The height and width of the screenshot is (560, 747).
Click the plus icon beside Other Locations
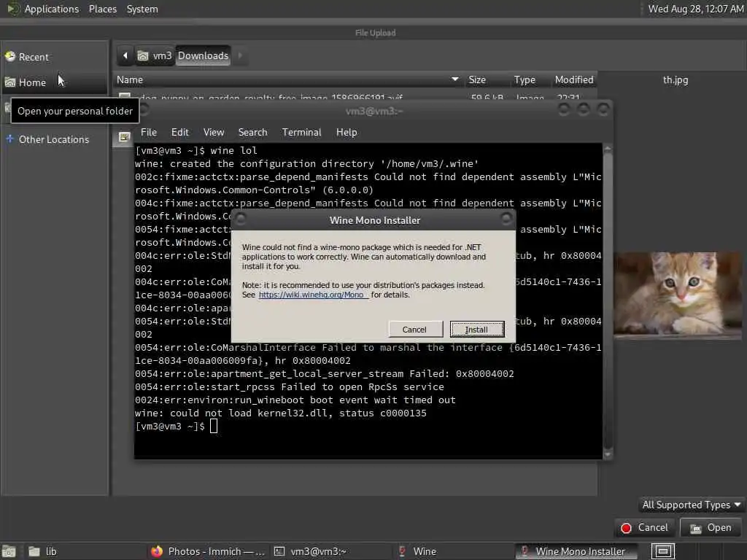coord(9,139)
